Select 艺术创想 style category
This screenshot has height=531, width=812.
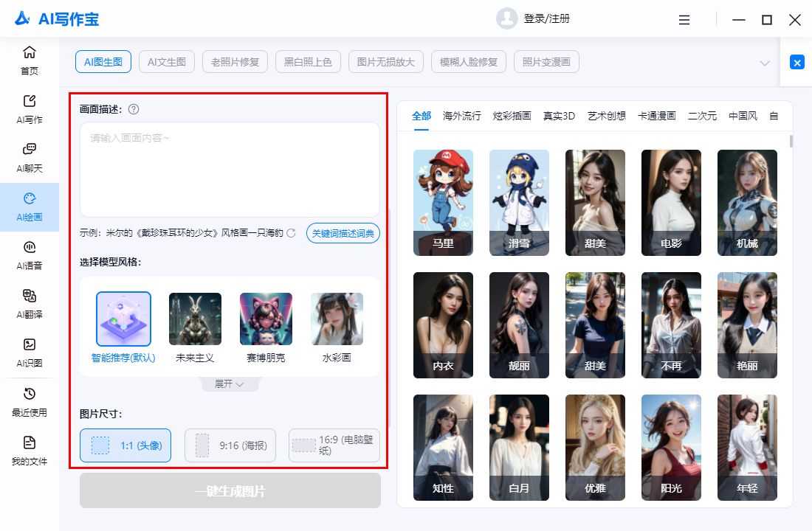(x=606, y=116)
